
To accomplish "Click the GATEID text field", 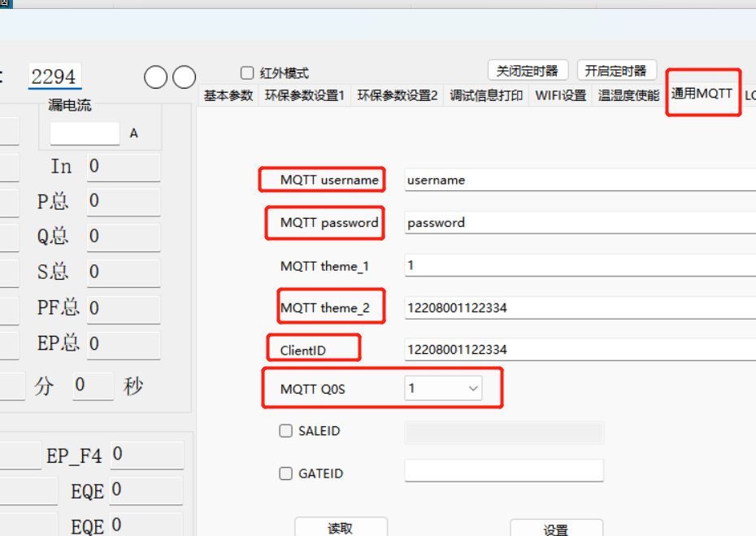I will [503, 471].
